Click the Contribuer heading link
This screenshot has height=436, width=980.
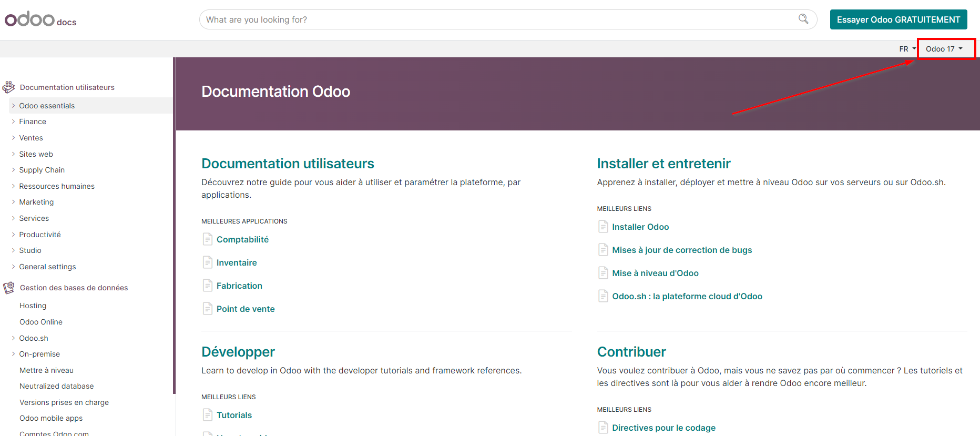(x=631, y=352)
